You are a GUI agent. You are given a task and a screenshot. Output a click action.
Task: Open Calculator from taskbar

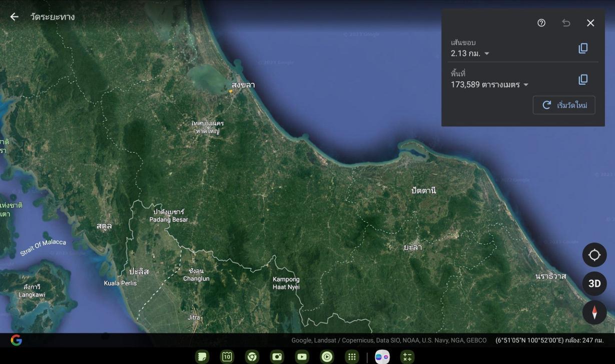point(407,356)
